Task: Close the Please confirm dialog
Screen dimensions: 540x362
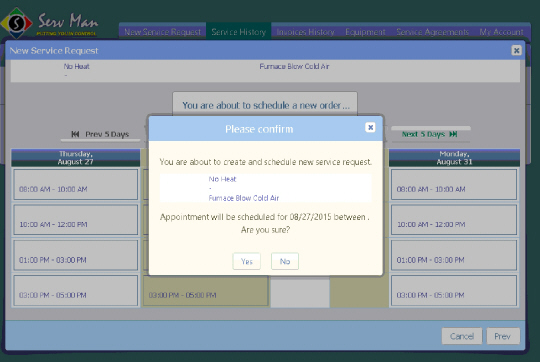Action: [x=370, y=127]
